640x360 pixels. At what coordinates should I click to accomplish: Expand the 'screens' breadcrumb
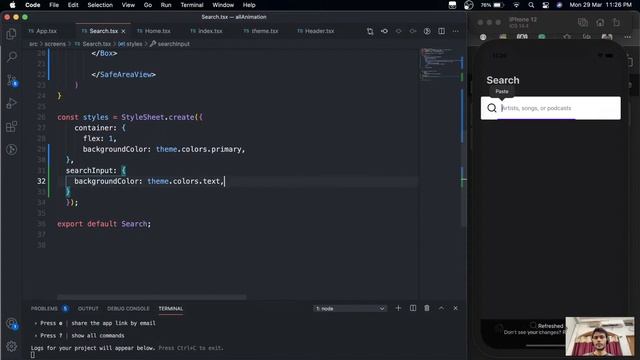pyautogui.click(x=55, y=44)
